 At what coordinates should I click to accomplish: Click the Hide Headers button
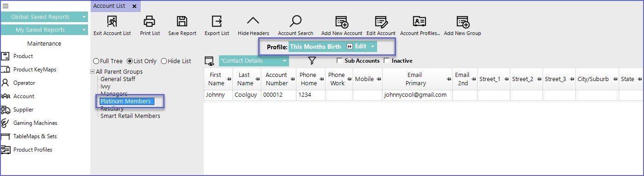(254, 25)
